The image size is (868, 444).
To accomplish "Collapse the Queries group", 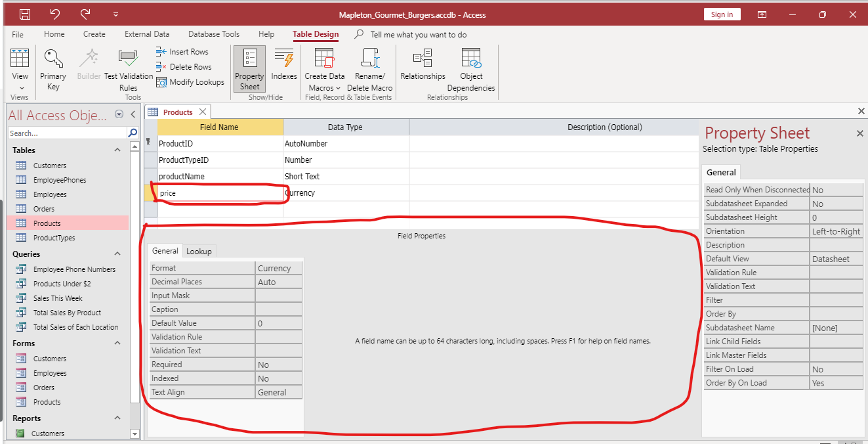I will 117,254.
